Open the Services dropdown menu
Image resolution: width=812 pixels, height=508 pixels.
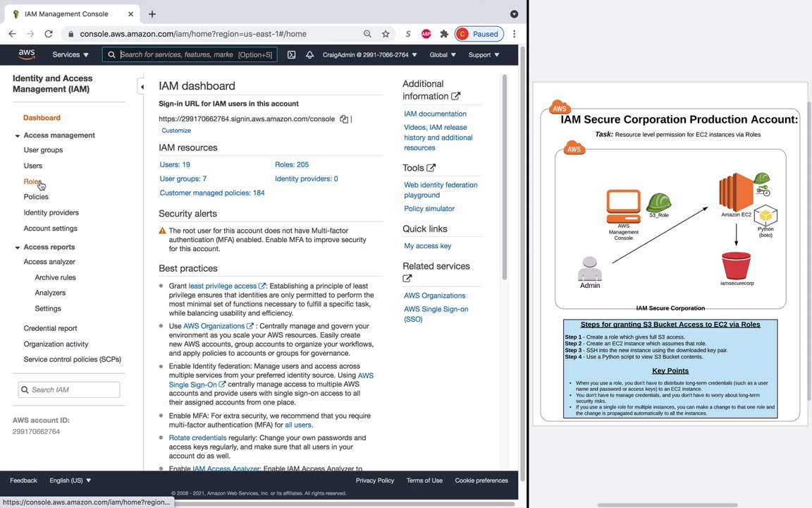coord(70,54)
